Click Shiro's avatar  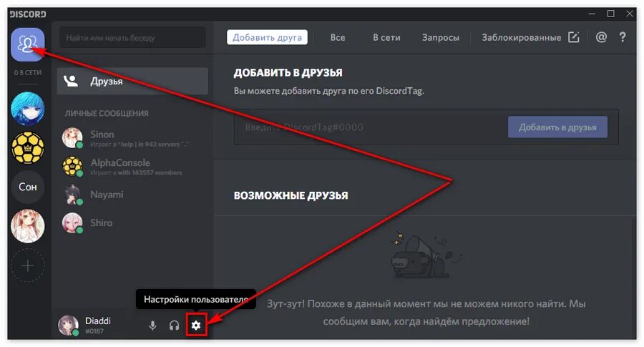click(72, 223)
